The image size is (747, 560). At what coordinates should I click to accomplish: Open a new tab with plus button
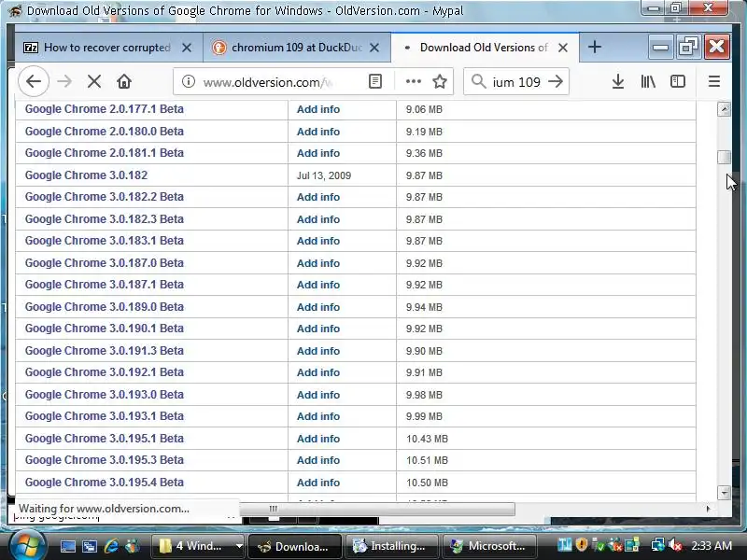tap(594, 47)
